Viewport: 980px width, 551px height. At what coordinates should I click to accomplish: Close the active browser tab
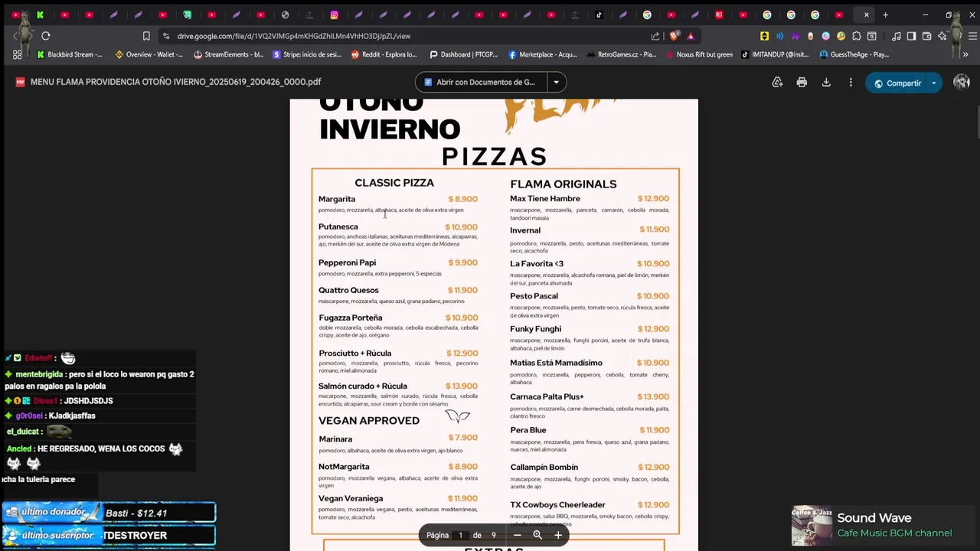[x=867, y=15]
